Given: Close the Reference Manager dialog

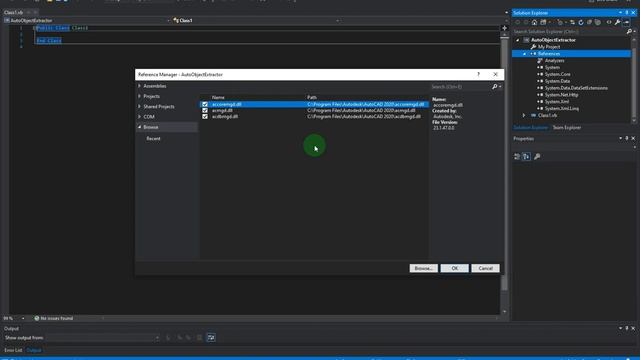Looking at the screenshot, I should coord(495,74).
